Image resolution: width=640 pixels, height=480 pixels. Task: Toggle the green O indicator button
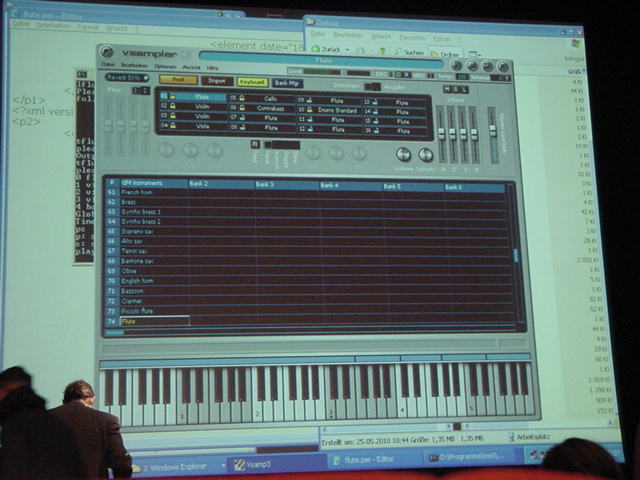click(398, 75)
